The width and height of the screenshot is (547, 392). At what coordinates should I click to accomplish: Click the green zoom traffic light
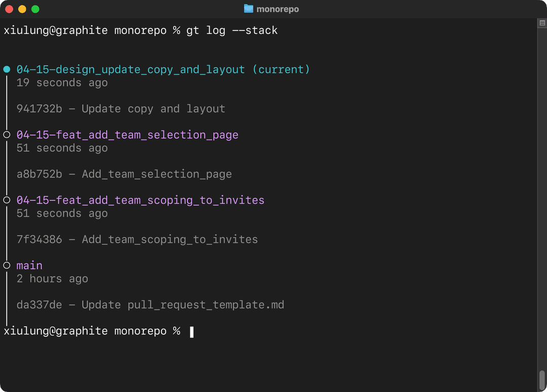coord(34,9)
